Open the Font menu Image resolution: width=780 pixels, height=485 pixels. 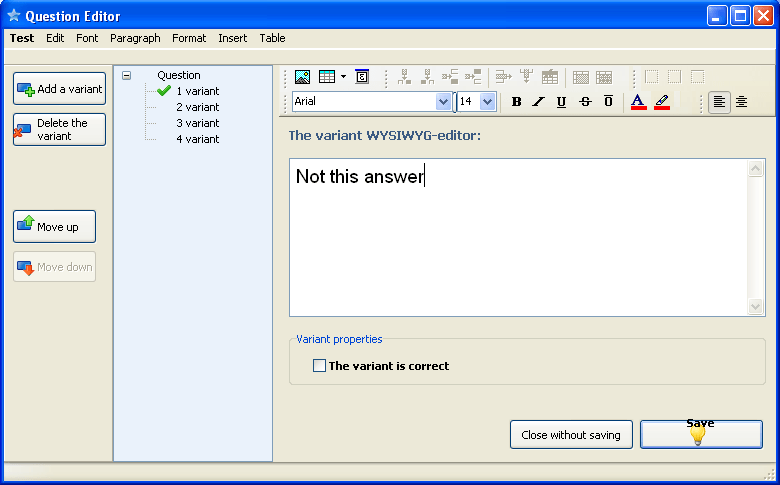[87, 38]
